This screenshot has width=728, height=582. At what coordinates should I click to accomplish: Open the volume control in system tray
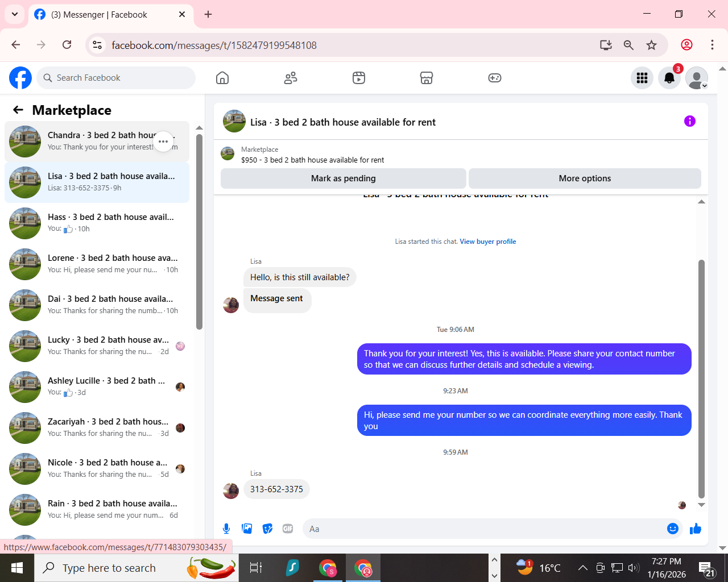click(x=634, y=568)
